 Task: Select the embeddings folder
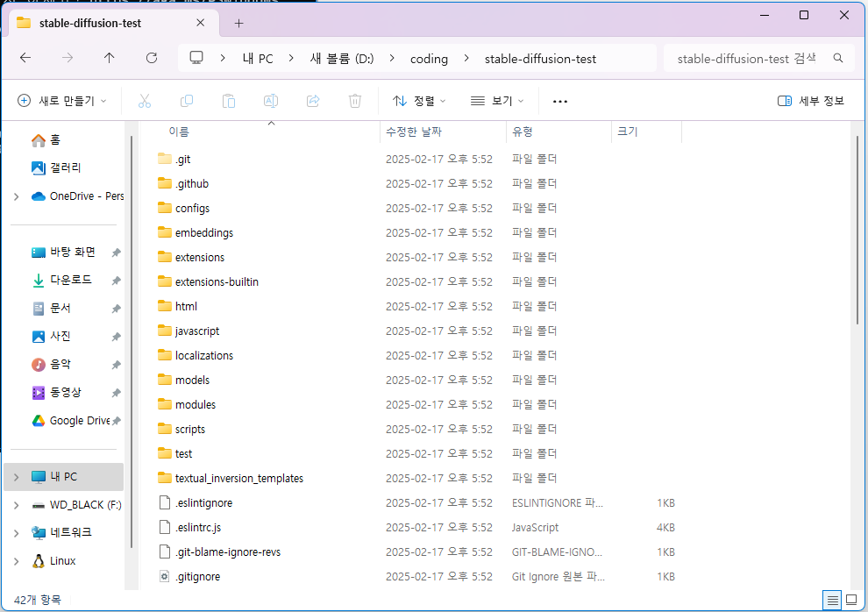pyautogui.click(x=196, y=233)
